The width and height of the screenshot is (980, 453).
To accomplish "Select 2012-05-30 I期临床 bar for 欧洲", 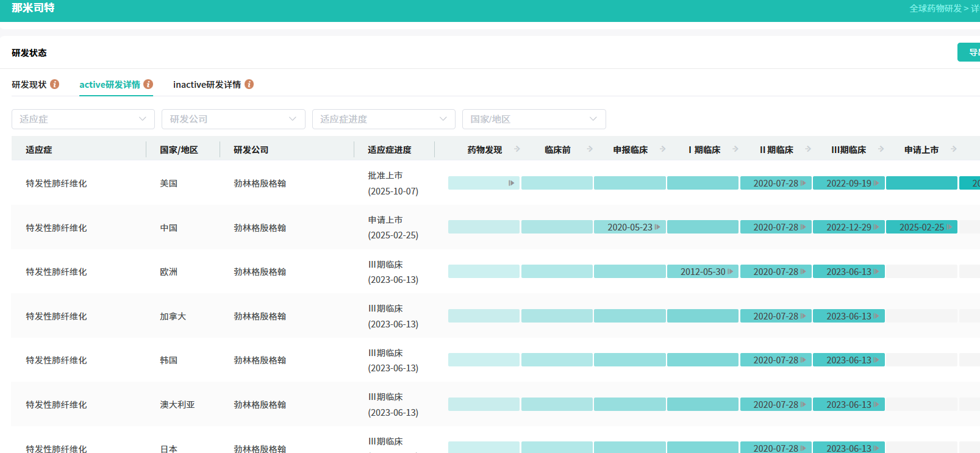I will 703,271.
